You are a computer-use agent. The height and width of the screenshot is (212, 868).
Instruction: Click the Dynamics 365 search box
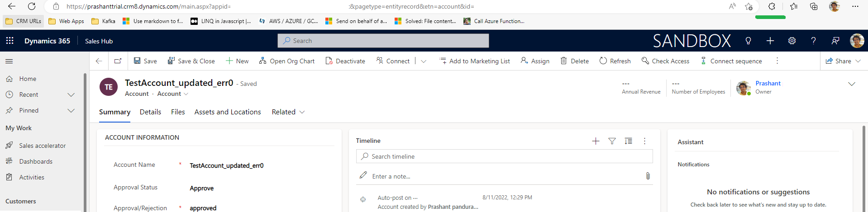click(x=383, y=41)
